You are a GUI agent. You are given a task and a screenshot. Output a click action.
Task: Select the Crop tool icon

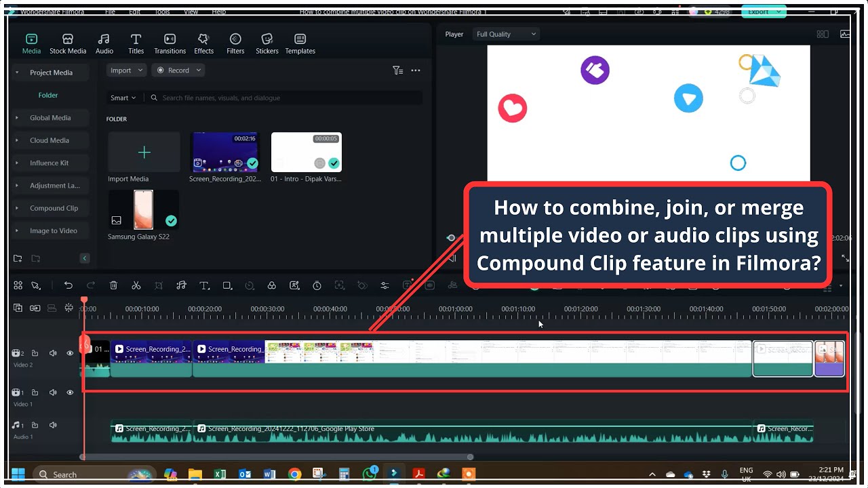coord(159,285)
